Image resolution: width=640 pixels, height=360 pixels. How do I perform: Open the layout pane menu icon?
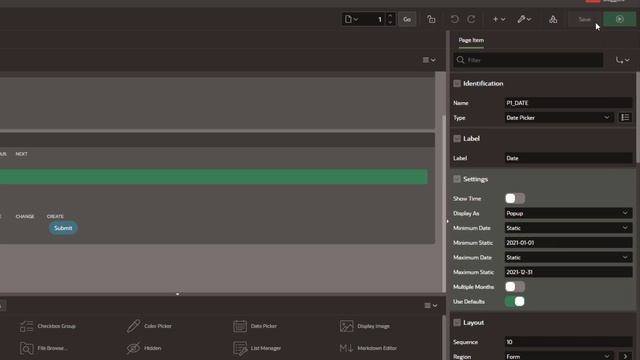(x=429, y=60)
